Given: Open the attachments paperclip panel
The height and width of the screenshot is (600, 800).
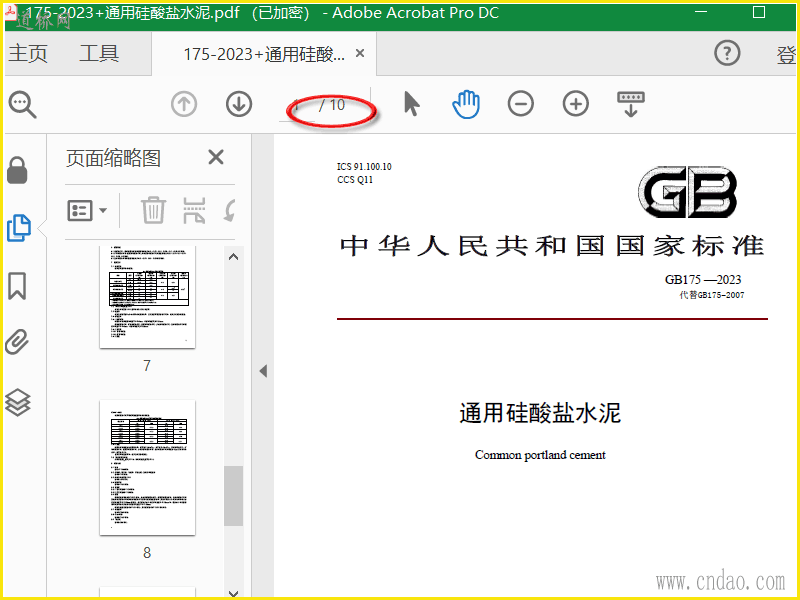Looking at the screenshot, I should point(17,342).
